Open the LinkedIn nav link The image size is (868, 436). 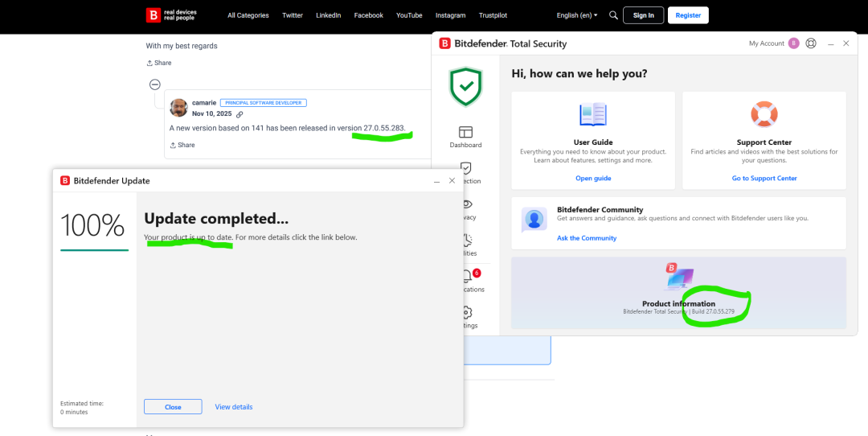point(328,15)
